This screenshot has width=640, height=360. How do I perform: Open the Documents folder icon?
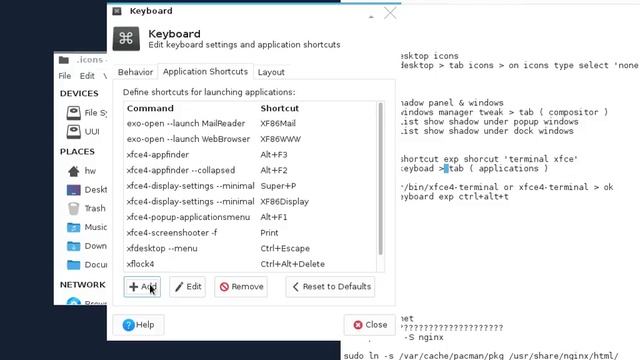pos(73,265)
